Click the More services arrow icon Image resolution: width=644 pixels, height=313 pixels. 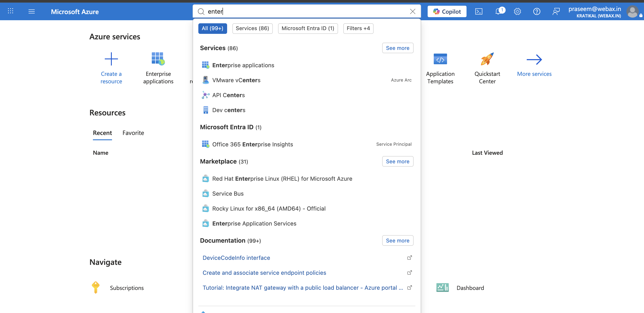(534, 60)
